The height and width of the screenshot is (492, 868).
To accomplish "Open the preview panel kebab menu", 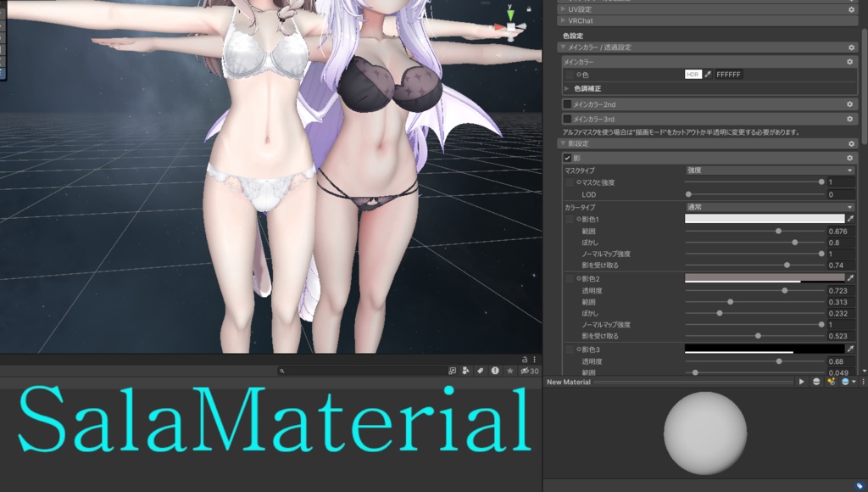I will 863,382.
